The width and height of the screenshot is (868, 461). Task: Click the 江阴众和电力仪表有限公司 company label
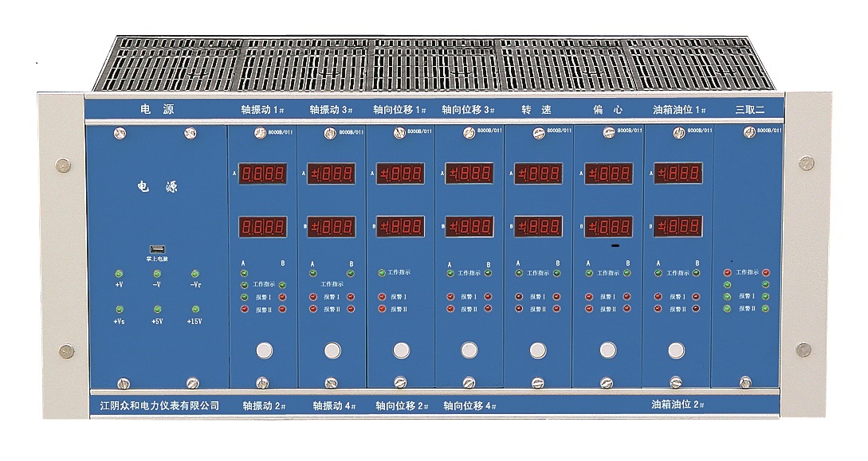click(x=155, y=405)
